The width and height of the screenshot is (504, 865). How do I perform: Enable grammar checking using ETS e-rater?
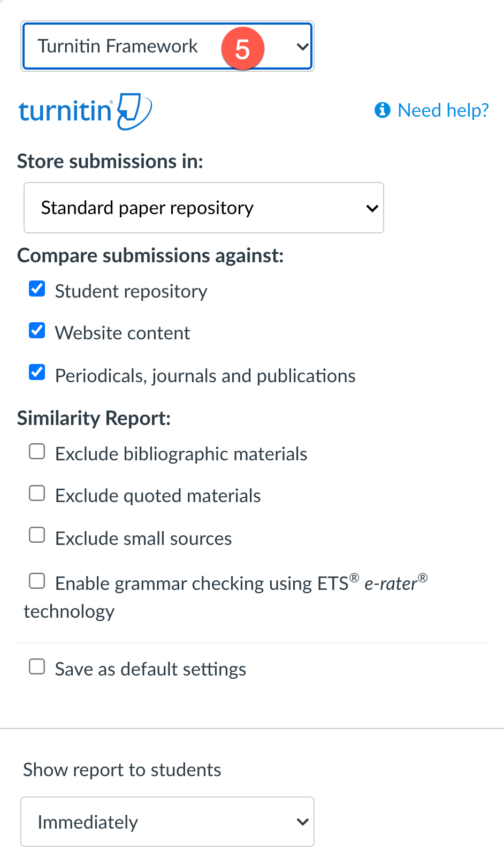pos(37,581)
